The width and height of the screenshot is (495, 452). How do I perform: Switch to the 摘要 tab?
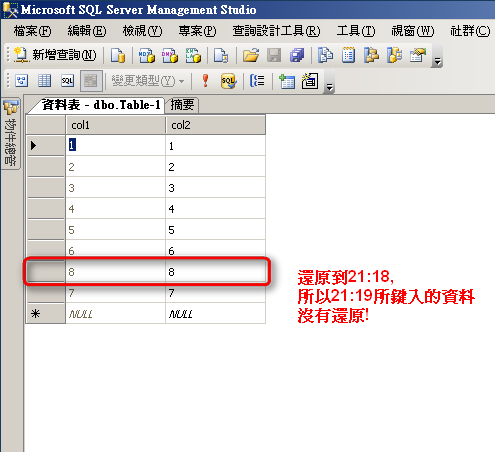point(182,105)
